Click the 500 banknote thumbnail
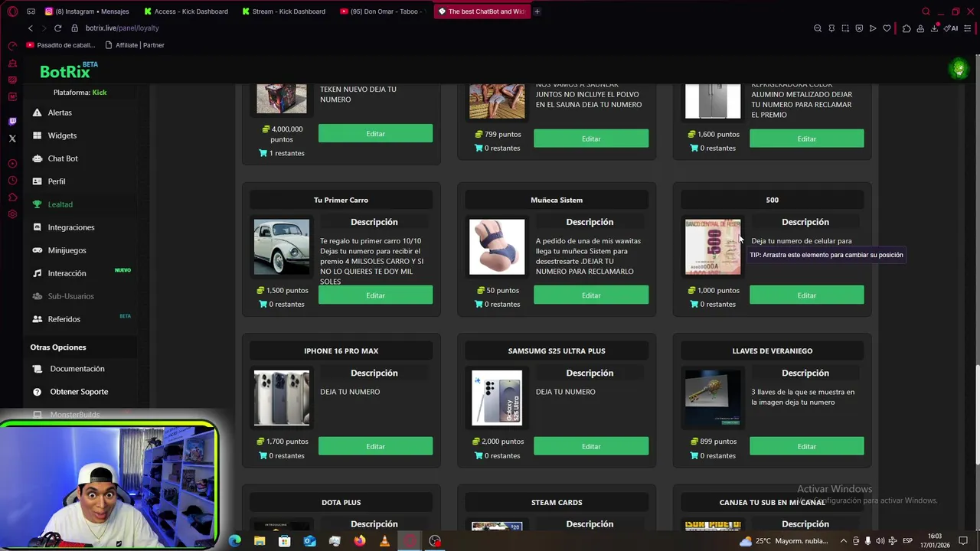980x551 pixels. (713, 247)
